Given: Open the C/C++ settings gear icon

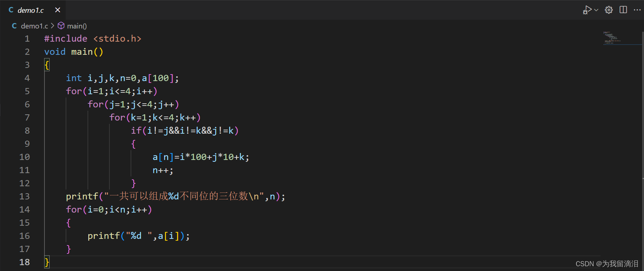Looking at the screenshot, I should [x=609, y=10].
